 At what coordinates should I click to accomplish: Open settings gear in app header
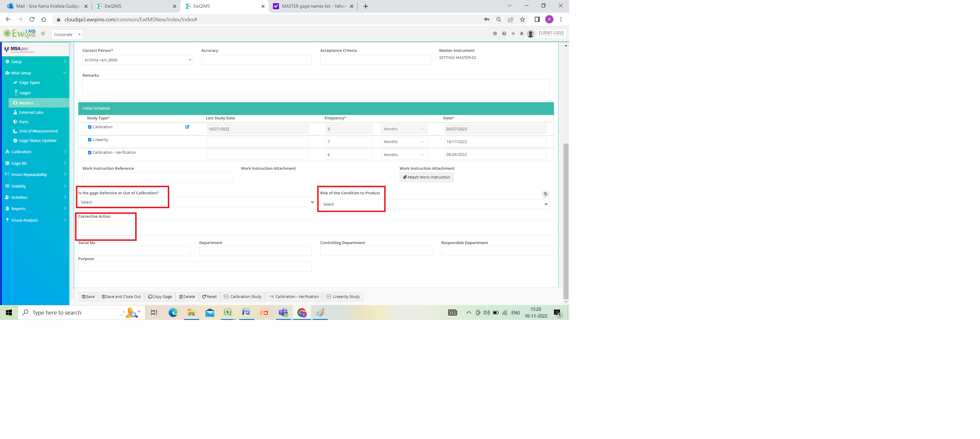pyautogui.click(x=495, y=33)
